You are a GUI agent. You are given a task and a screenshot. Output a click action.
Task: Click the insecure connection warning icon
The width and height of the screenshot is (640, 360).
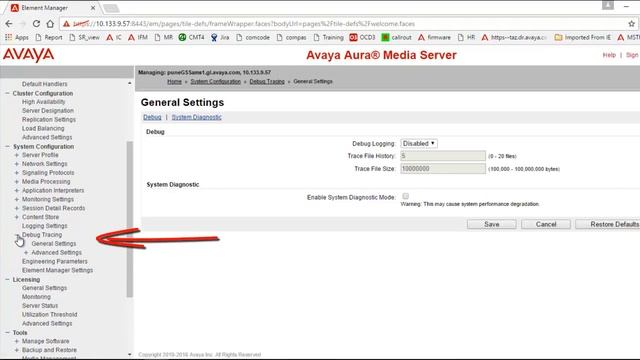pos(66,24)
